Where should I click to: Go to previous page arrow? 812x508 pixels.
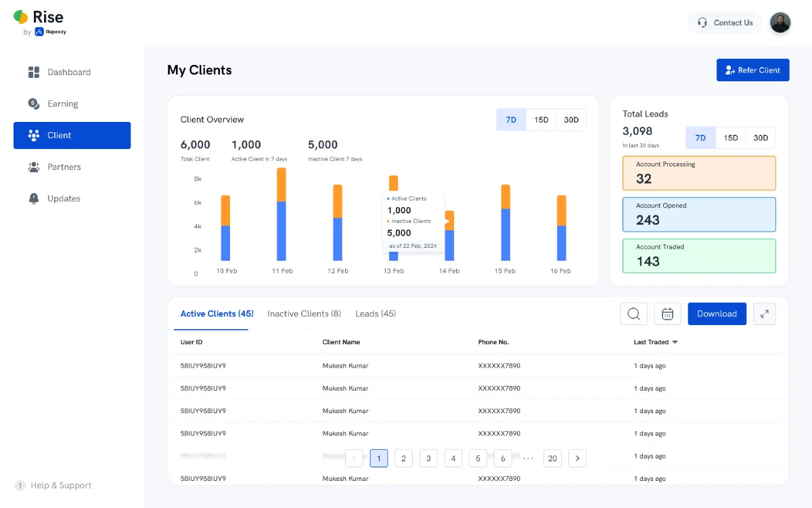[354, 459]
